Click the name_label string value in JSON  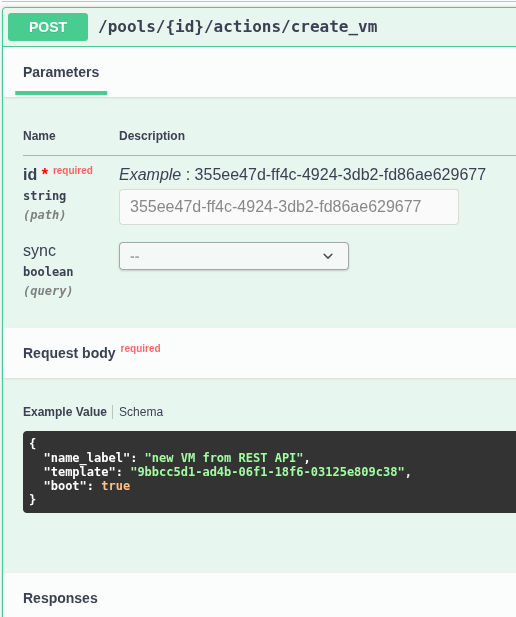pyautogui.click(x=224, y=458)
